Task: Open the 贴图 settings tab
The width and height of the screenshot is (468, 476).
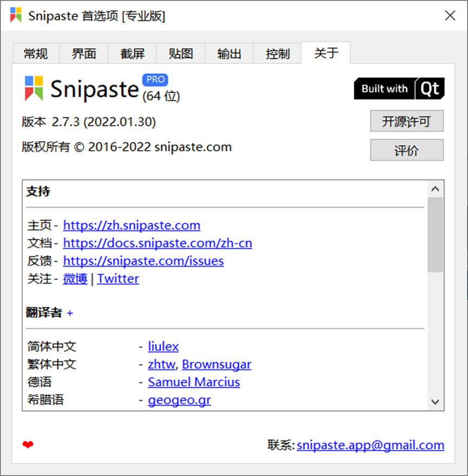Action: [x=181, y=53]
